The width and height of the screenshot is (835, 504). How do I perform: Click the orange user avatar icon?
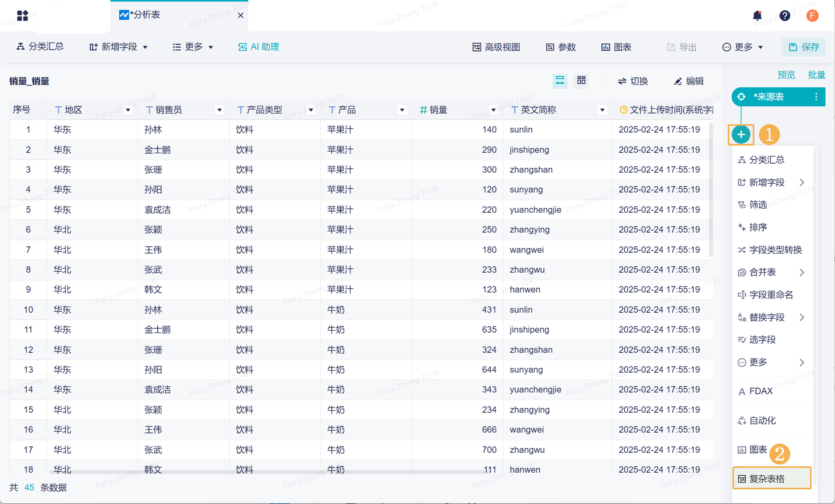pos(812,15)
